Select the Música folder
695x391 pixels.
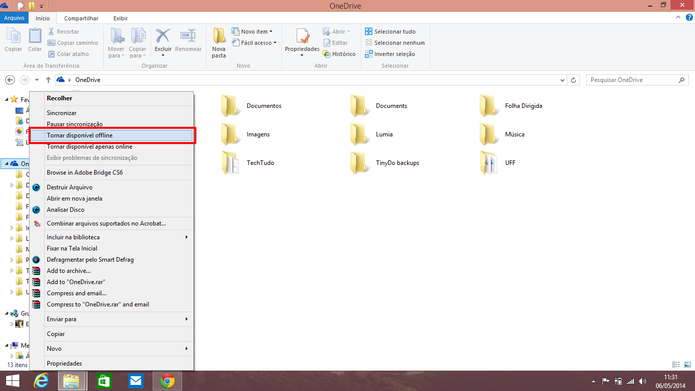pos(502,134)
